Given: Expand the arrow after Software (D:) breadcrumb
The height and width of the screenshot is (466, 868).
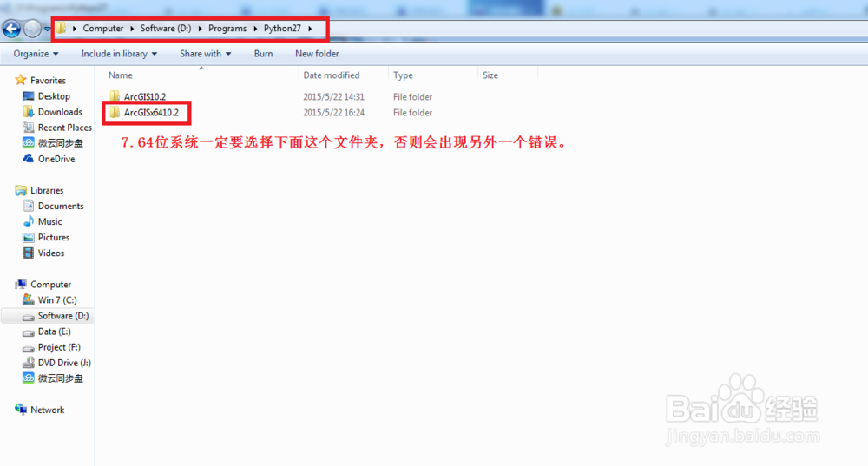Looking at the screenshot, I should point(200,29).
